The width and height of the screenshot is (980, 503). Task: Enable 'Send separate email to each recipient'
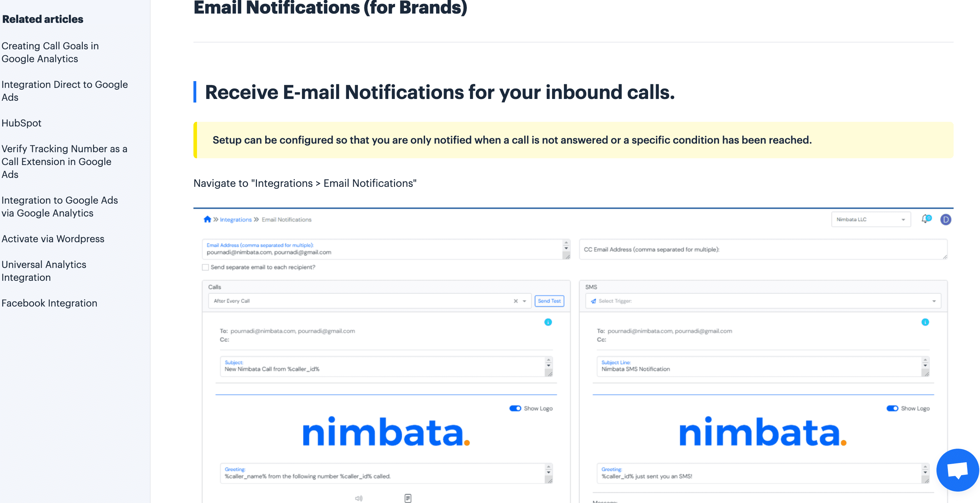[x=205, y=267]
